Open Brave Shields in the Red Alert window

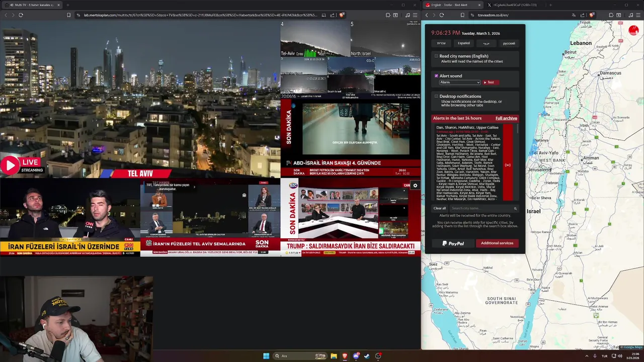[x=591, y=15]
